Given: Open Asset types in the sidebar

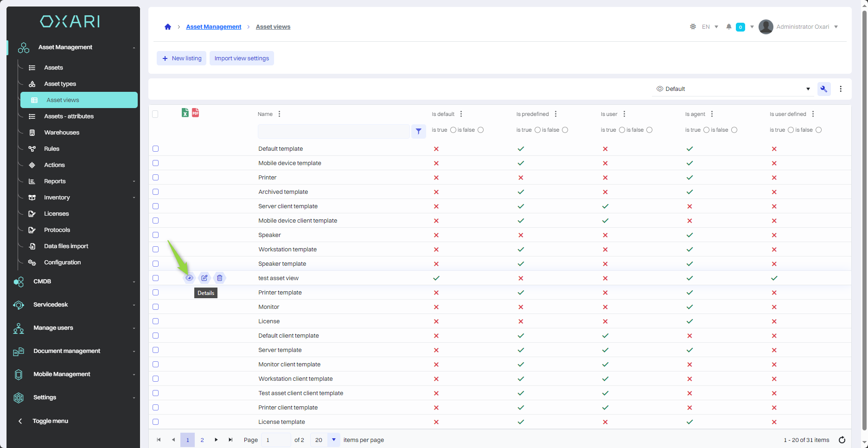Looking at the screenshot, I should click(x=60, y=84).
